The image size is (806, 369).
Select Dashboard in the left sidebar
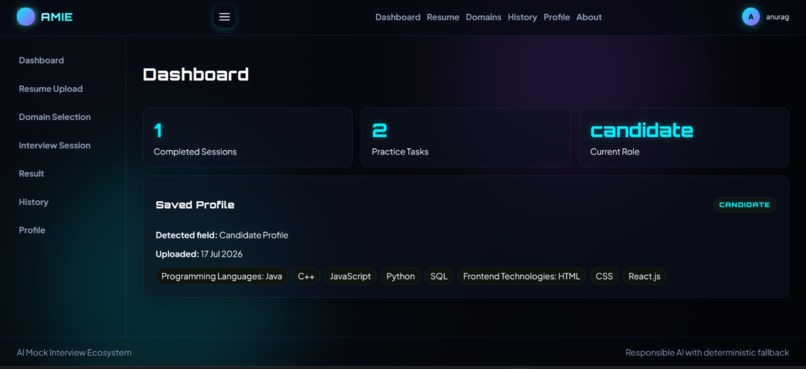point(41,60)
